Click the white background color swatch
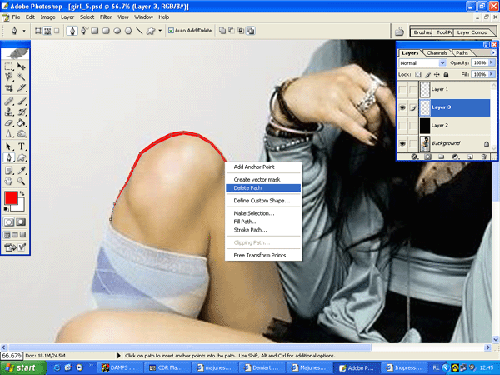The height and width of the screenshot is (375, 500). [x=19, y=207]
